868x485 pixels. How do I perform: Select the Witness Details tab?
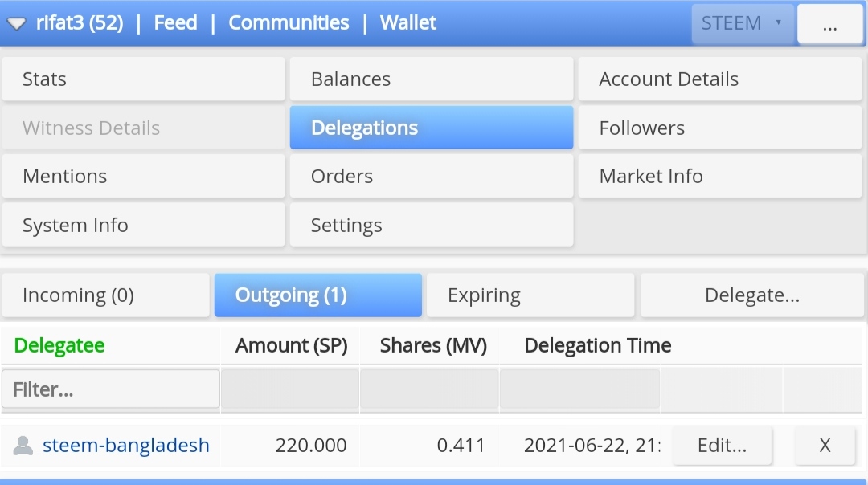143,128
